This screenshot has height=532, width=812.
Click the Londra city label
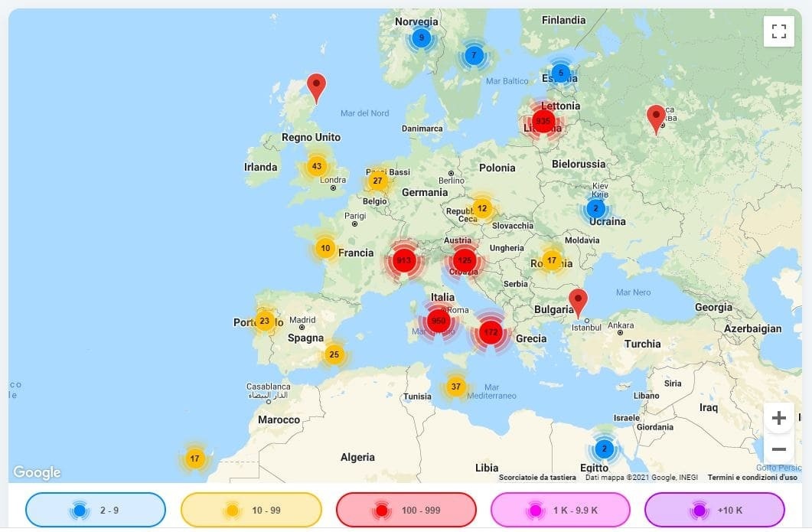tap(333, 180)
